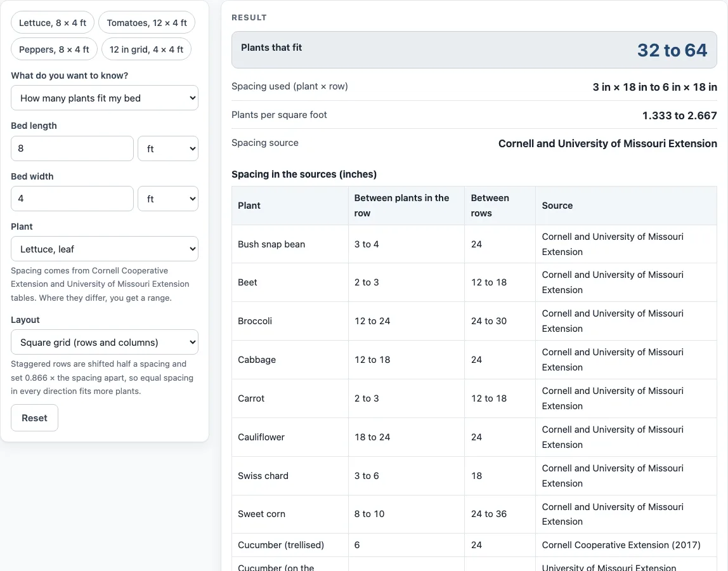Apply the "Peppers, 8 × 4 ft" preset

pyautogui.click(x=54, y=49)
